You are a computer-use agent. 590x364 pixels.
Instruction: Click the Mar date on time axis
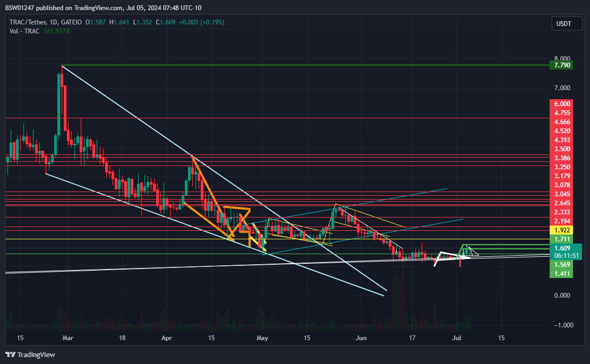[x=68, y=338]
